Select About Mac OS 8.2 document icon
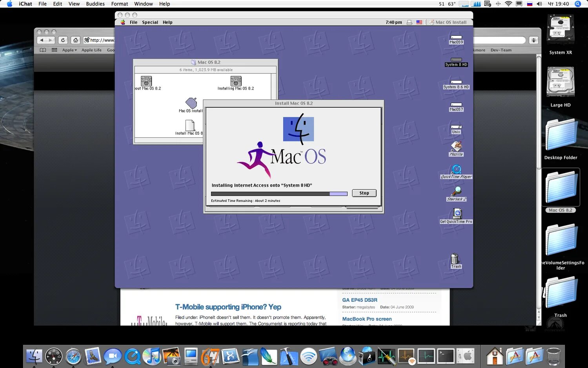Viewport: 588px width, 368px height. [147, 83]
